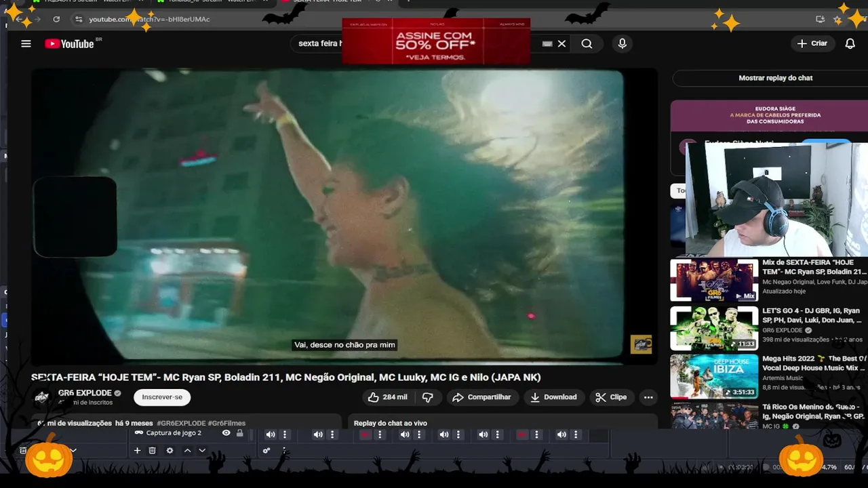Dislike the video
868x488 pixels.
tap(427, 397)
